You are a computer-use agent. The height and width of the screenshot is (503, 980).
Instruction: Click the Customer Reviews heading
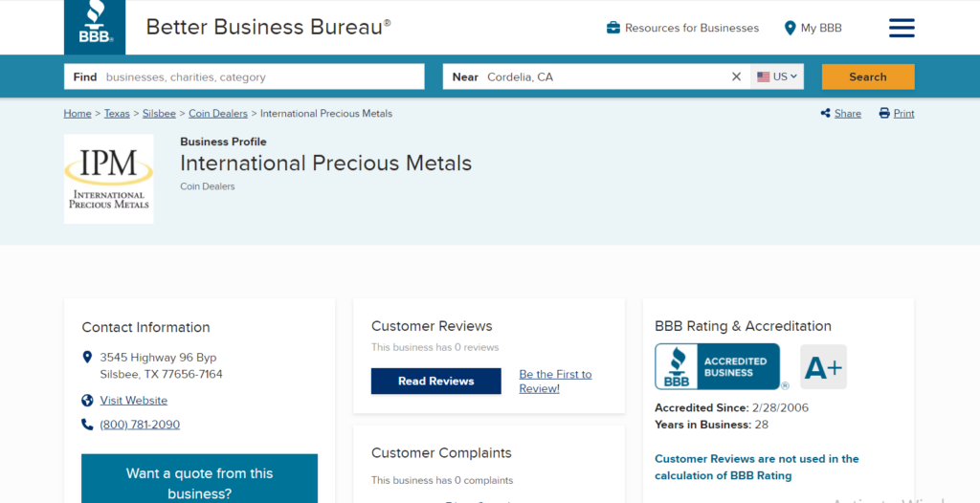tap(432, 326)
